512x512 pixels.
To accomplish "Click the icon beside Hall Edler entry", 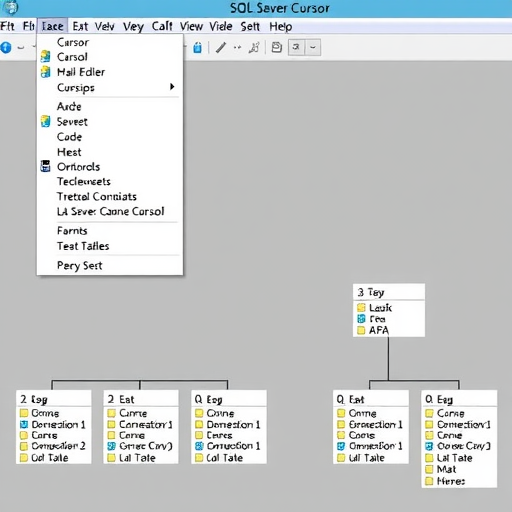I will pyautogui.click(x=45, y=72).
